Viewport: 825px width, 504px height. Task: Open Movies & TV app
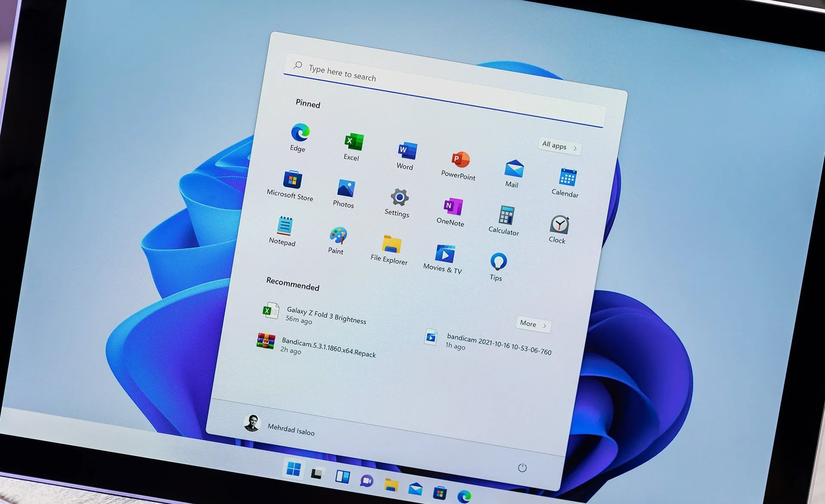pyautogui.click(x=445, y=254)
